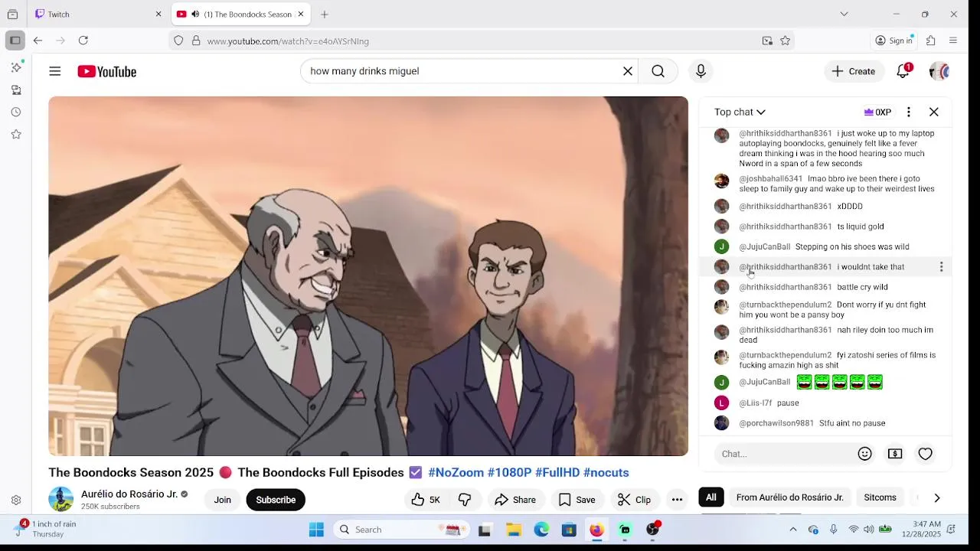Open synced tabs in the sidebar

tap(16, 90)
